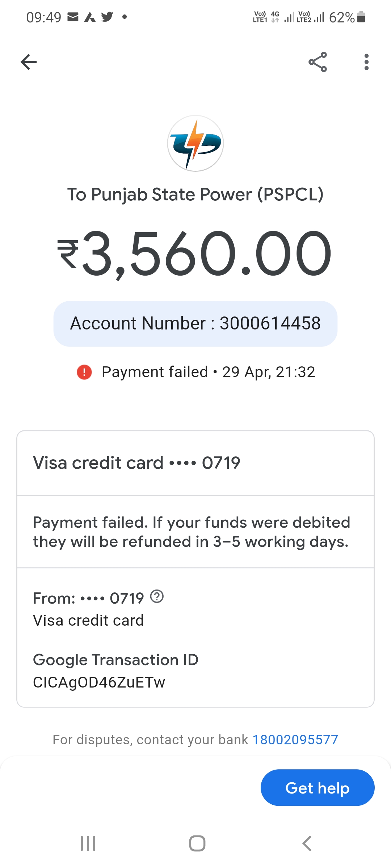391x868 pixels.
Task: Tap the To Punjab State Power (PSPCL) title
Action: point(195,195)
